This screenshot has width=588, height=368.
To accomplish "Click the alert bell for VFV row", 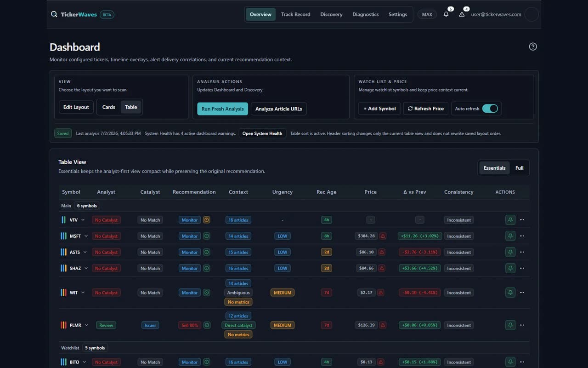I will pyautogui.click(x=510, y=220).
